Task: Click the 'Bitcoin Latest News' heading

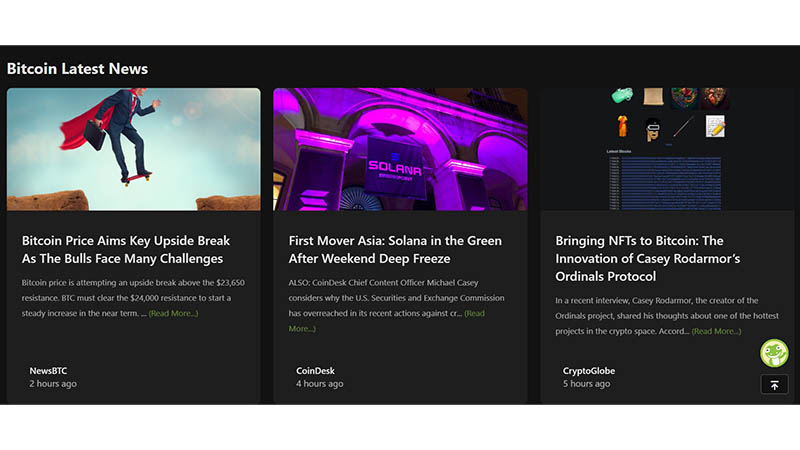Action: coord(77,69)
